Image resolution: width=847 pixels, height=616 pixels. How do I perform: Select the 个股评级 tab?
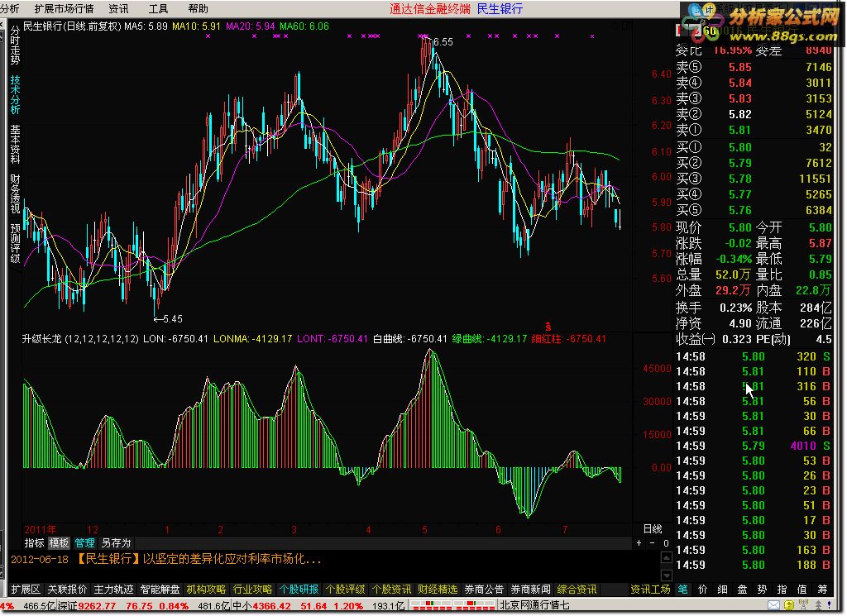point(345,589)
